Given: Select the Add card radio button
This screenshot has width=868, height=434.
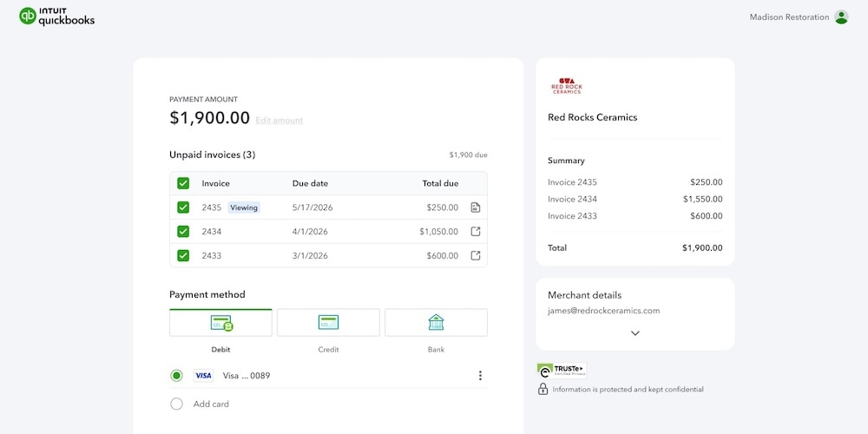Looking at the screenshot, I should click(176, 404).
